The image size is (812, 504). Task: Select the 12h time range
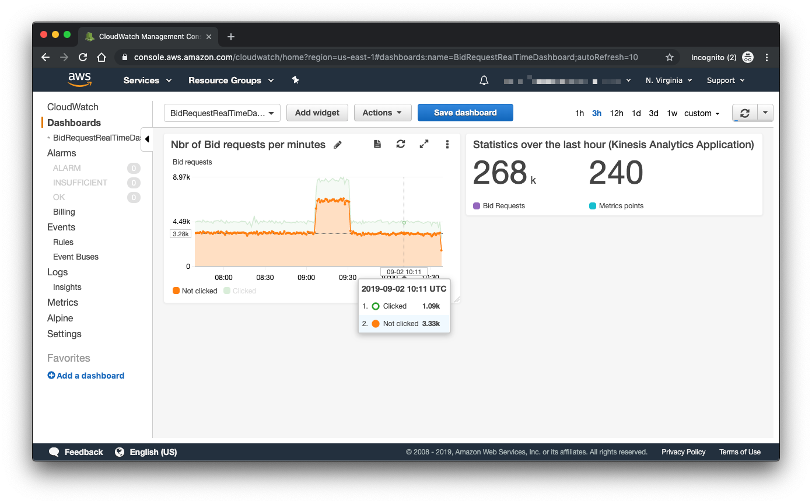pos(617,113)
